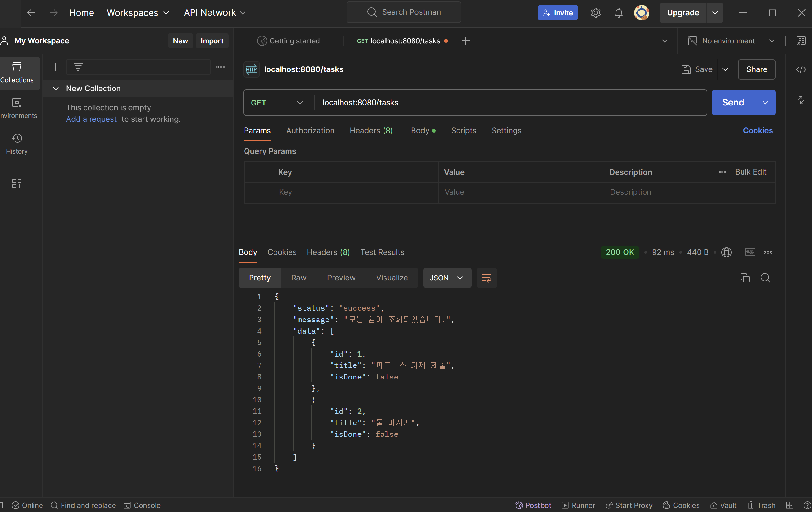Click the notifications bell icon
The width and height of the screenshot is (812, 512).
(618, 13)
